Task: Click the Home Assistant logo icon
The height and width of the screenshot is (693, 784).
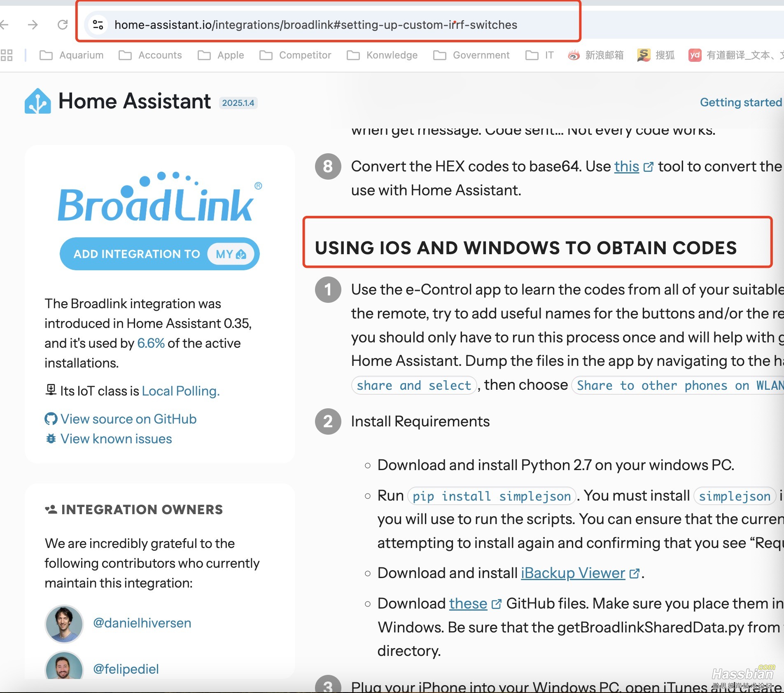Action: [37, 101]
